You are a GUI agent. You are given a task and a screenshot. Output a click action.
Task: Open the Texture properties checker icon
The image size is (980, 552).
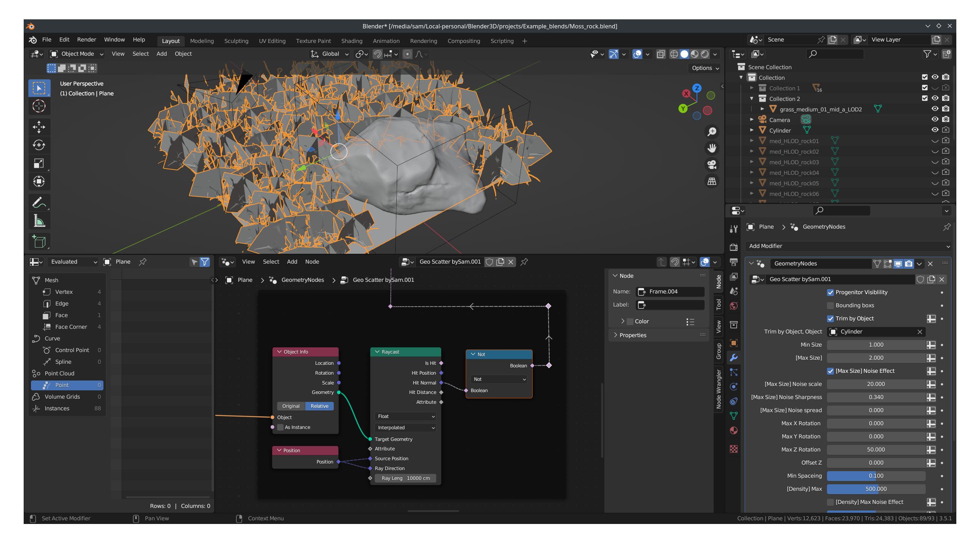pyautogui.click(x=734, y=449)
